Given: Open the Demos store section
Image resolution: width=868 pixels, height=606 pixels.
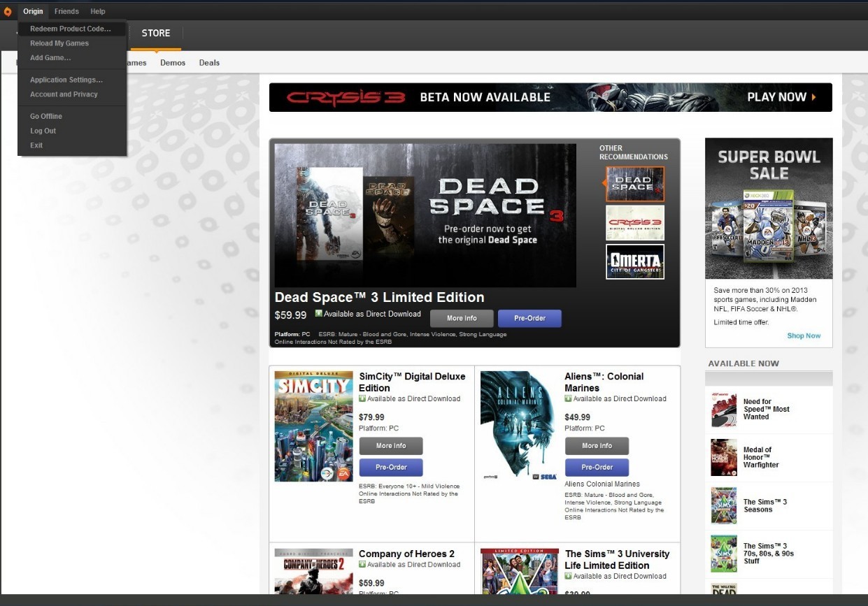Looking at the screenshot, I should point(173,63).
